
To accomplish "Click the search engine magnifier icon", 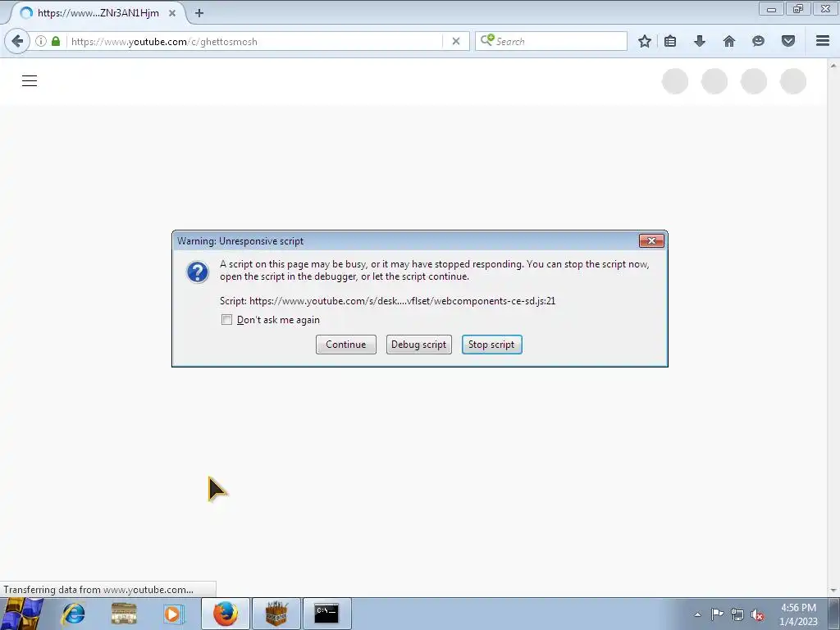I will [487, 41].
